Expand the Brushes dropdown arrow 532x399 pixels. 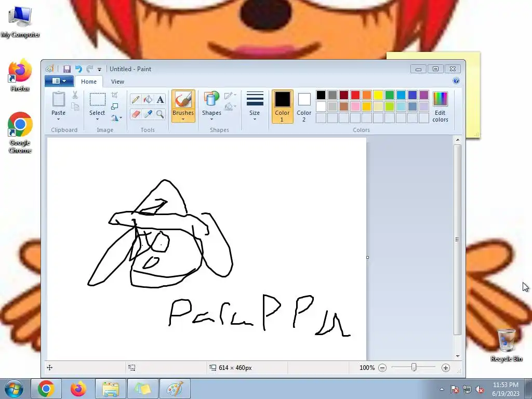click(x=183, y=119)
